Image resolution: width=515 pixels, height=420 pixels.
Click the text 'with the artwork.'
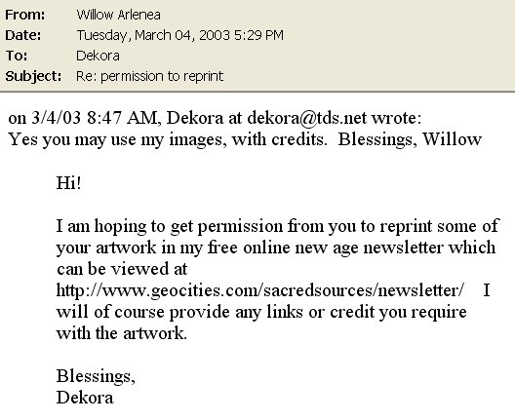pyautogui.click(x=122, y=333)
